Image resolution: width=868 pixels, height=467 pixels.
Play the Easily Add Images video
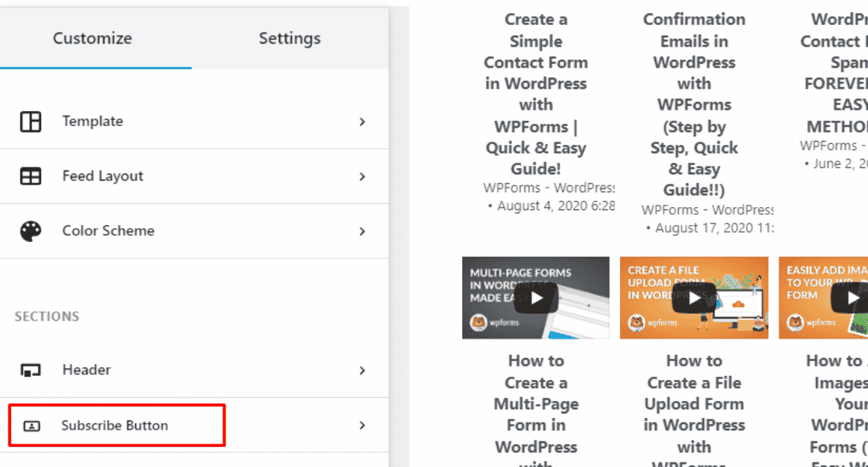coord(850,298)
